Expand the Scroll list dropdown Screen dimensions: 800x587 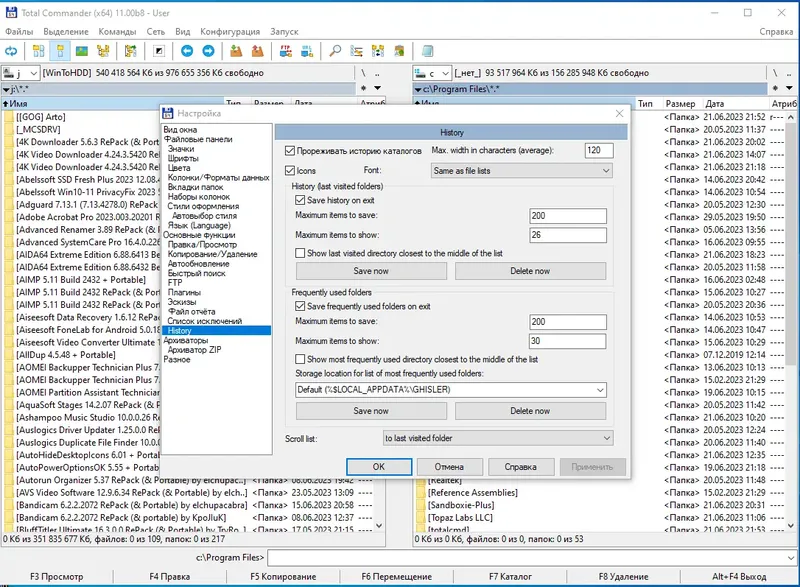click(497, 438)
